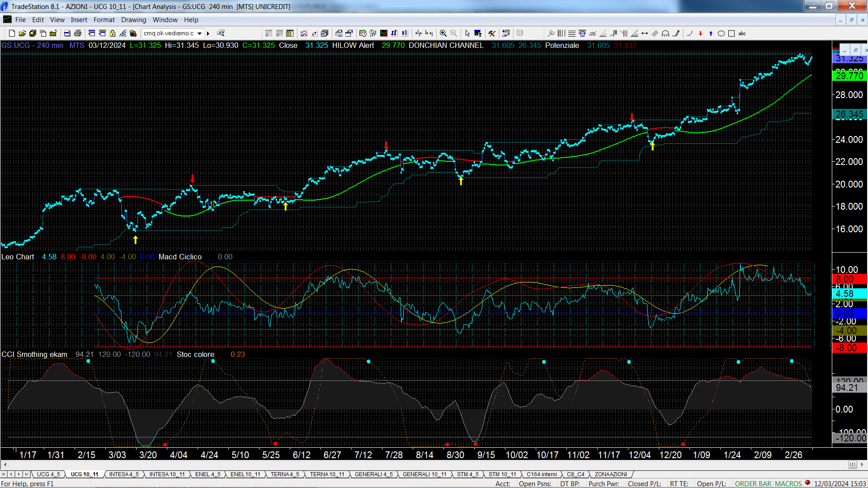Click the padlock lock icon

click(113, 33)
